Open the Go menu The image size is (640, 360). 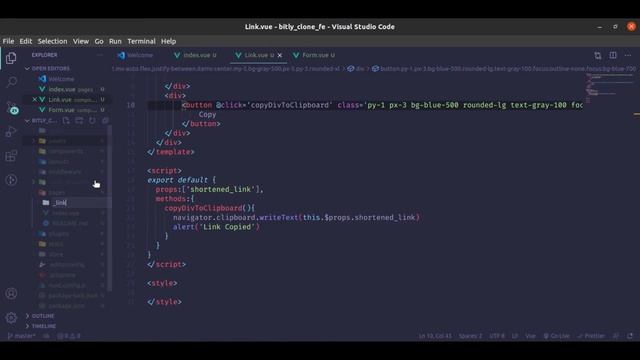pyautogui.click(x=99, y=41)
